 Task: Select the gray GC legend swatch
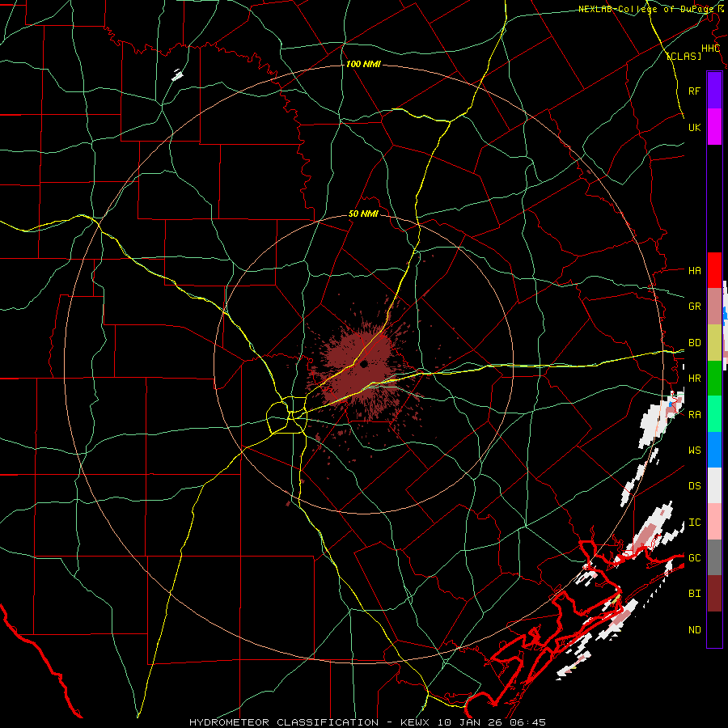pyautogui.click(x=714, y=557)
